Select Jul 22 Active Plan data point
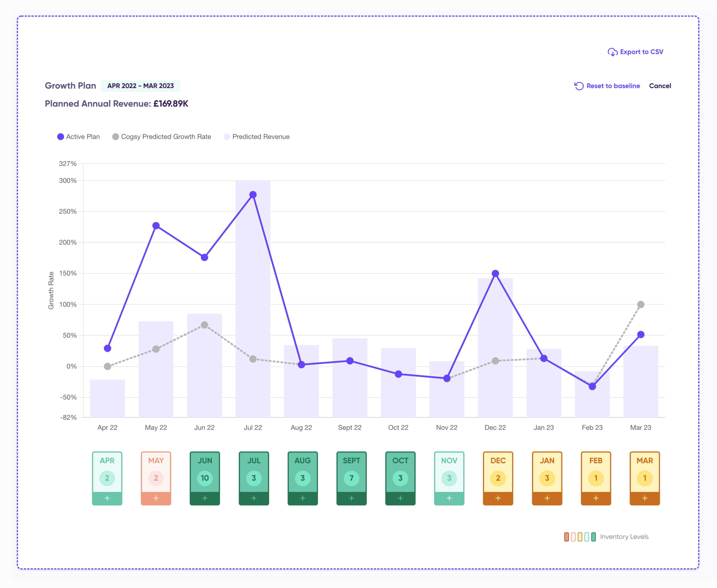Viewport: 717px width, 588px height. click(x=253, y=195)
